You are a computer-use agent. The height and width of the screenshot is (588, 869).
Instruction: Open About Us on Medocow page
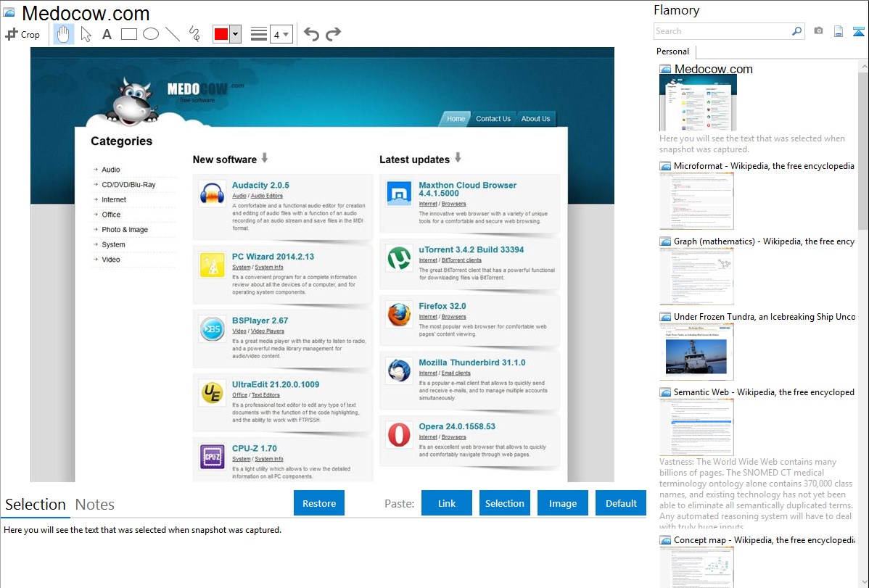click(535, 119)
